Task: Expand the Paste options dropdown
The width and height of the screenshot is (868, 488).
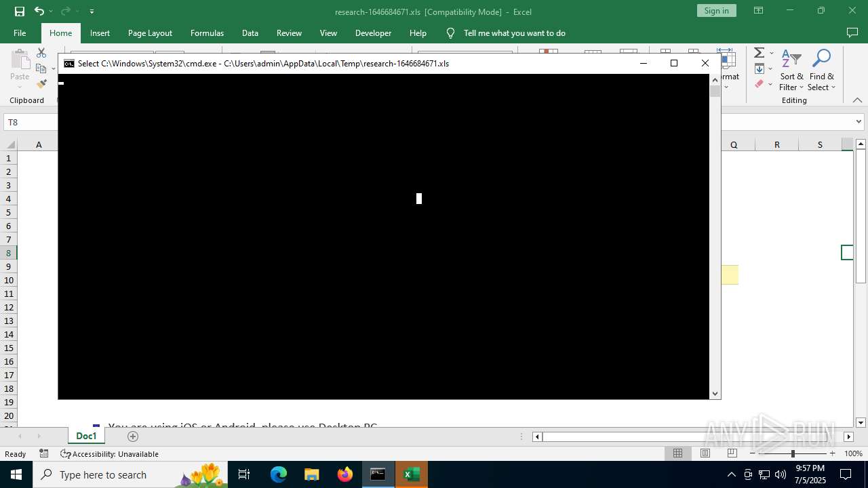Action: coord(20,86)
